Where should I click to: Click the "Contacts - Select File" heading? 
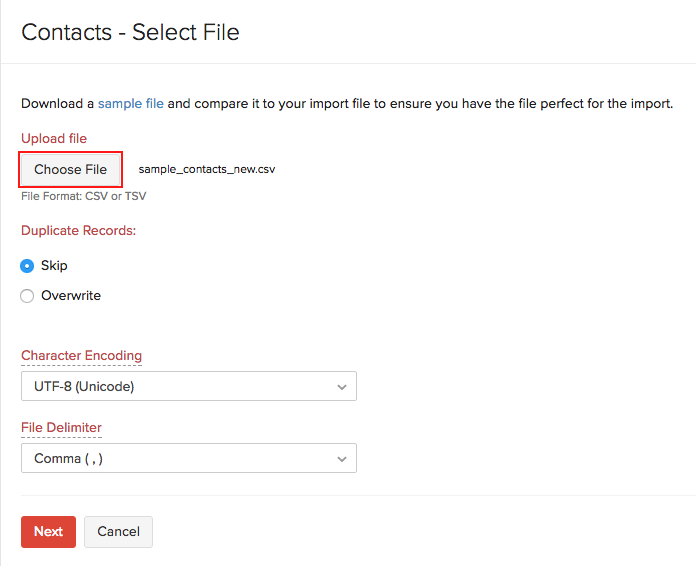(x=130, y=32)
